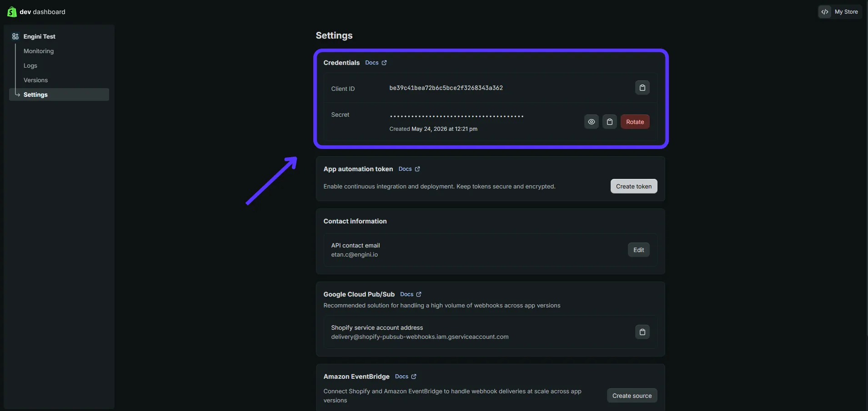The width and height of the screenshot is (868, 411).
Task: Click the Create token button
Action: pyautogui.click(x=633, y=186)
